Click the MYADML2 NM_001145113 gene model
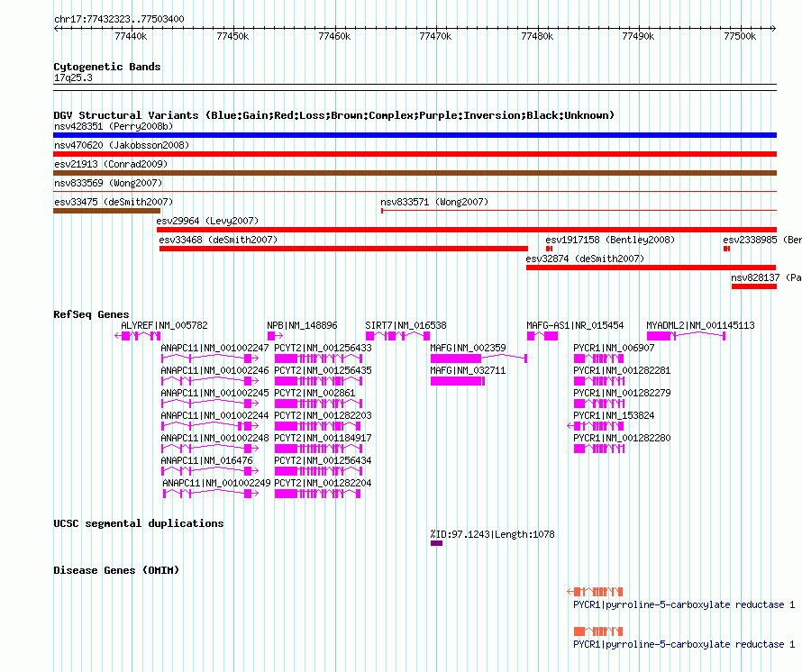802x672 pixels. [x=686, y=335]
